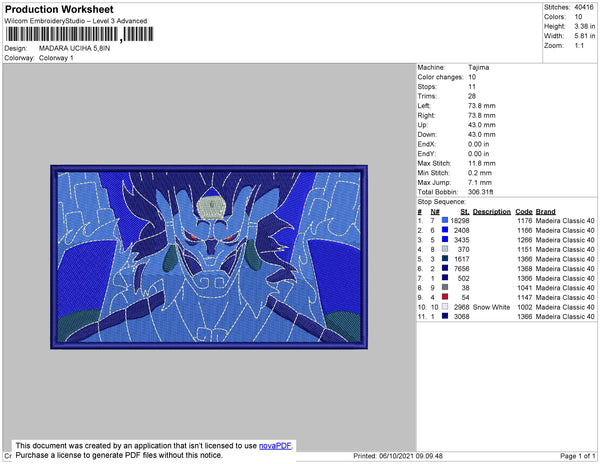The image size is (600, 464).
Task: Click the "Colorway 1" value
Action: tap(56, 58)
